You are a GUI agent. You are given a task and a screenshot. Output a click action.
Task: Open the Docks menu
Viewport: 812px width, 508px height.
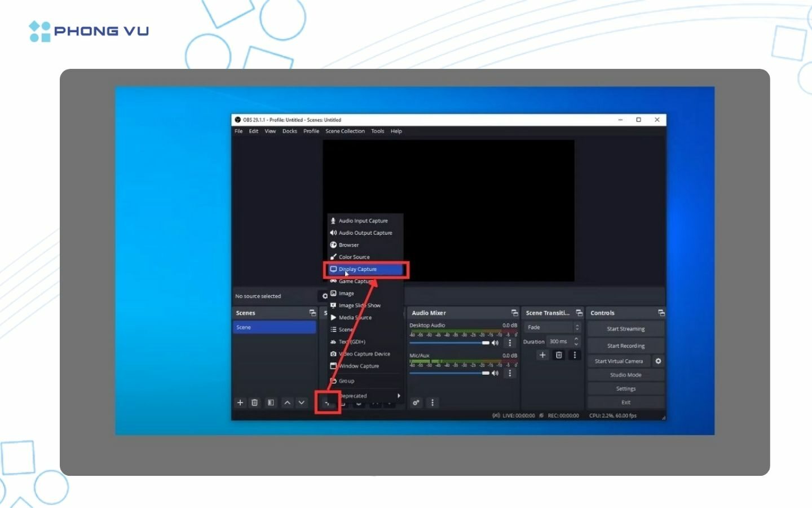tap(290, 131)
